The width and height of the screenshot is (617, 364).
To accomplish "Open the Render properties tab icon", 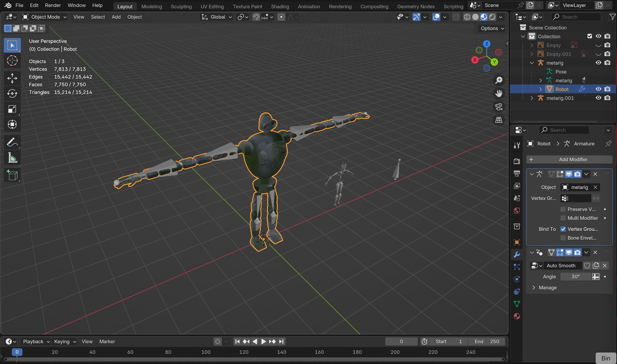I will [x=517, y=161].
